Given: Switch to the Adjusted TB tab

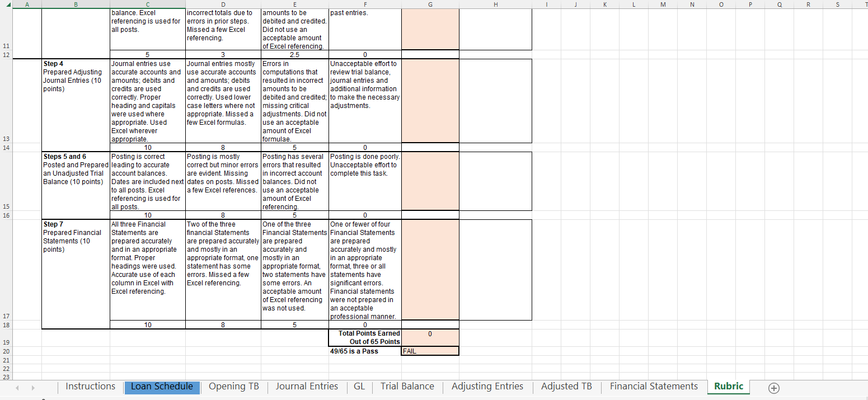Looking at the screenshot, I should point(566,386).
